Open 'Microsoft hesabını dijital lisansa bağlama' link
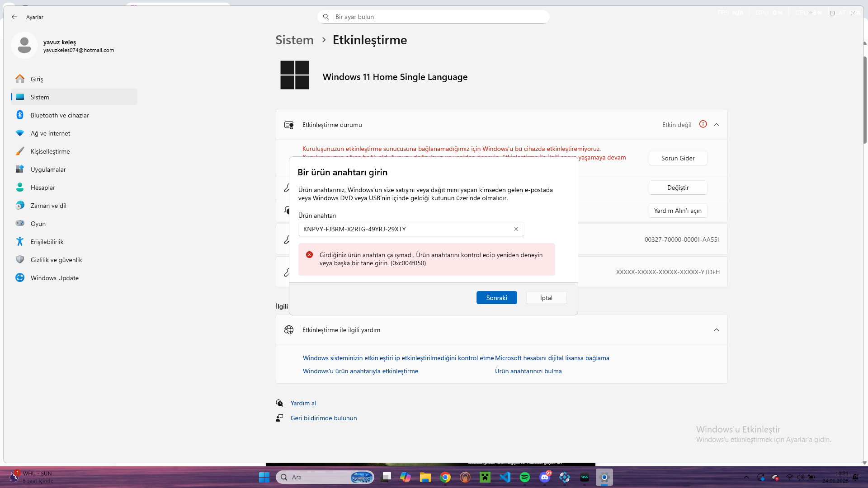Screen dimensions: 868x488 (x=552, y=358)
